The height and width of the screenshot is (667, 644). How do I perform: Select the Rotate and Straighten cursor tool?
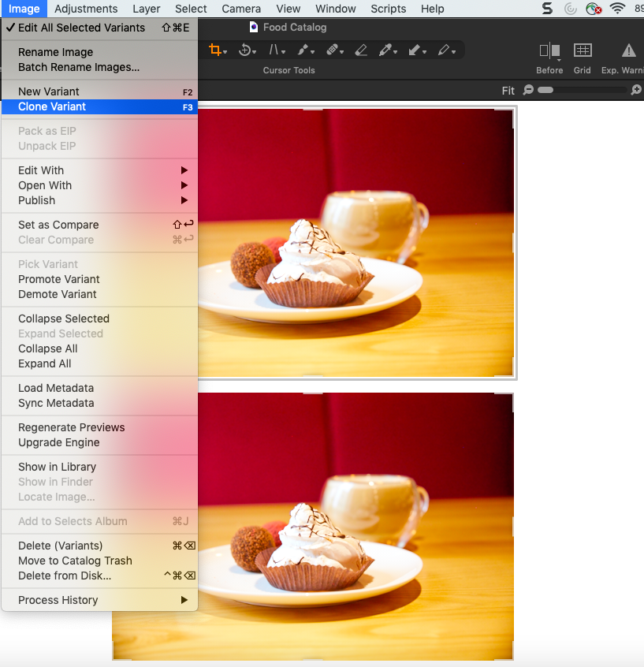coord(245,50)
